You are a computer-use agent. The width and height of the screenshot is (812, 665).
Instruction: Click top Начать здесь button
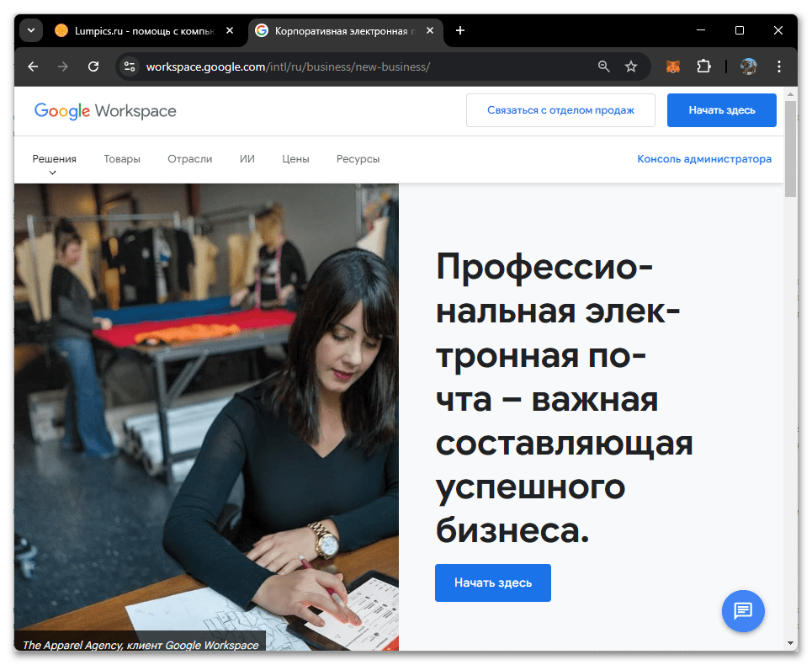(721, 110)
